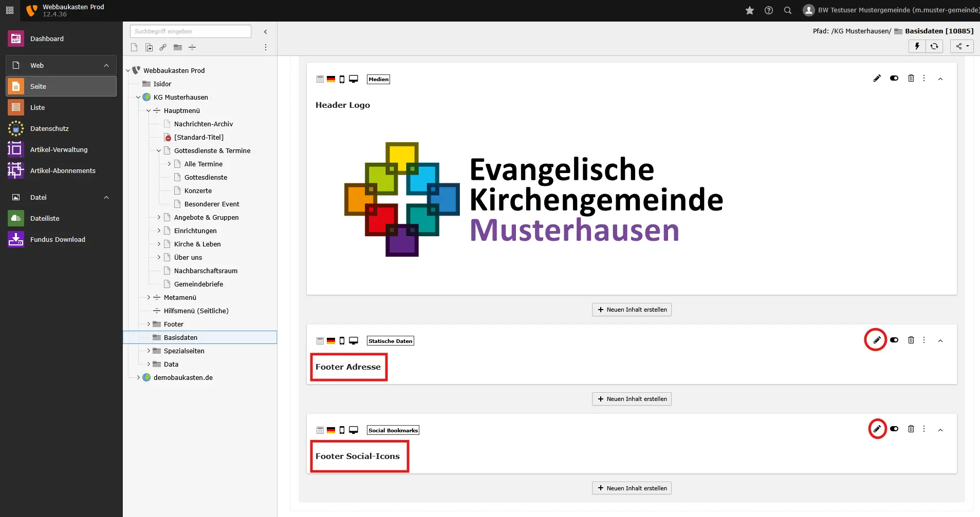
Task: Collapse the Hauptmenü tree node
Action: [x=149, y=110]
